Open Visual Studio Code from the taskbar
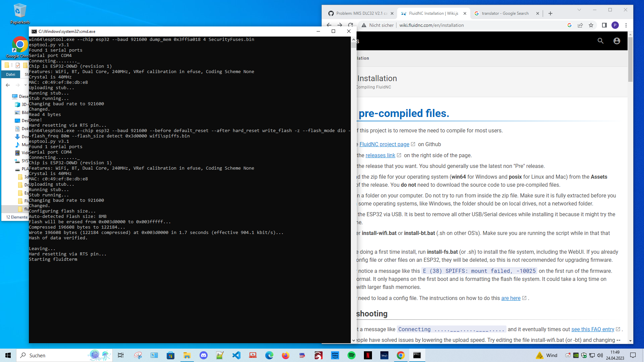Screen dimensions: 644x362 coord(236,355)
